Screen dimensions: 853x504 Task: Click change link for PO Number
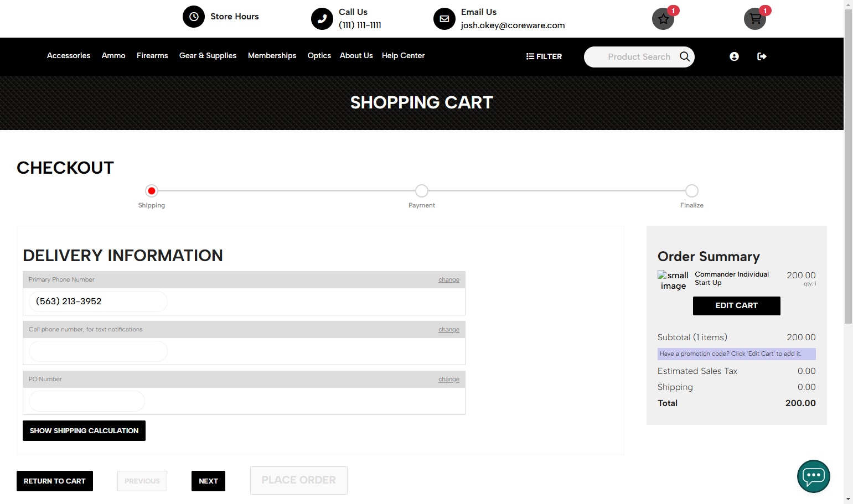[449, 380]
